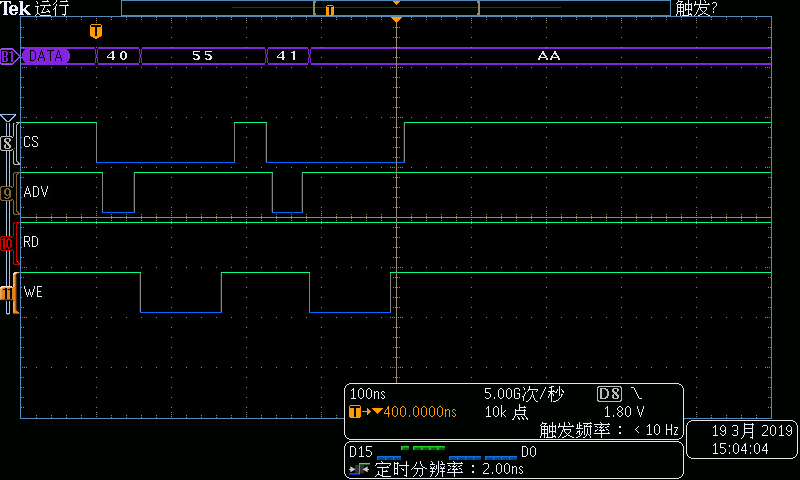The height and width of the screenshot is (480, 800).
Task: Click the orange trigger T marker above DATA
Action: click(x=96, y=31)
